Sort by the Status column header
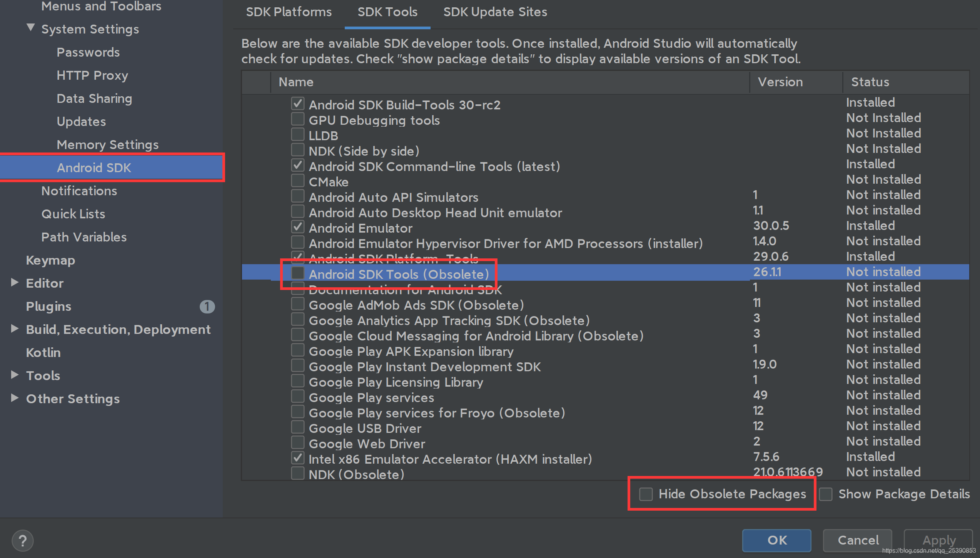Screen dimensions: 980x558 [906, 82]
